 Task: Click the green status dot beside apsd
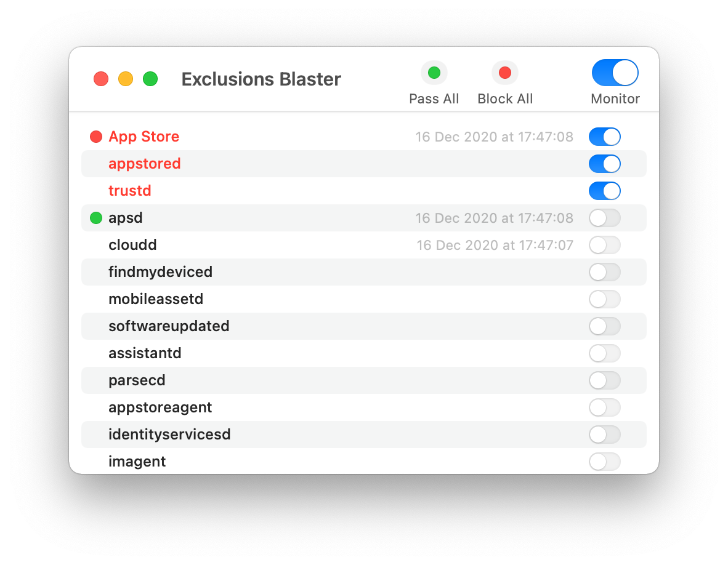(x=96, y=218)
